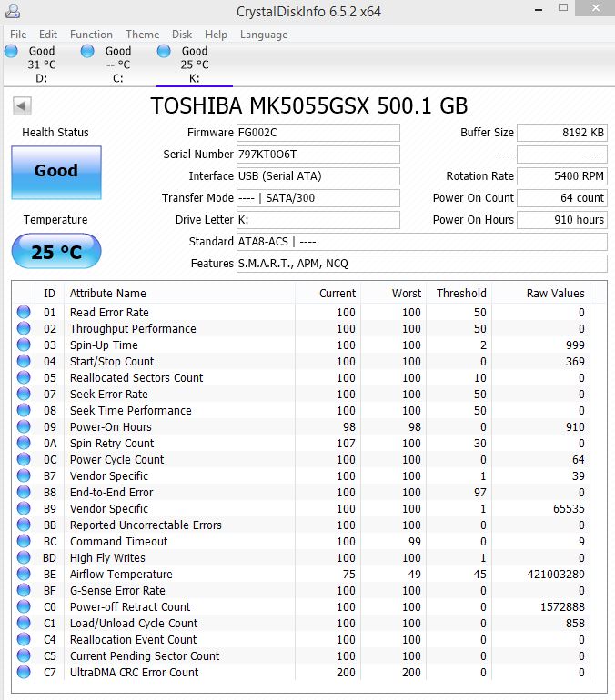Click the Transfer Mode field

click(318, 198)
